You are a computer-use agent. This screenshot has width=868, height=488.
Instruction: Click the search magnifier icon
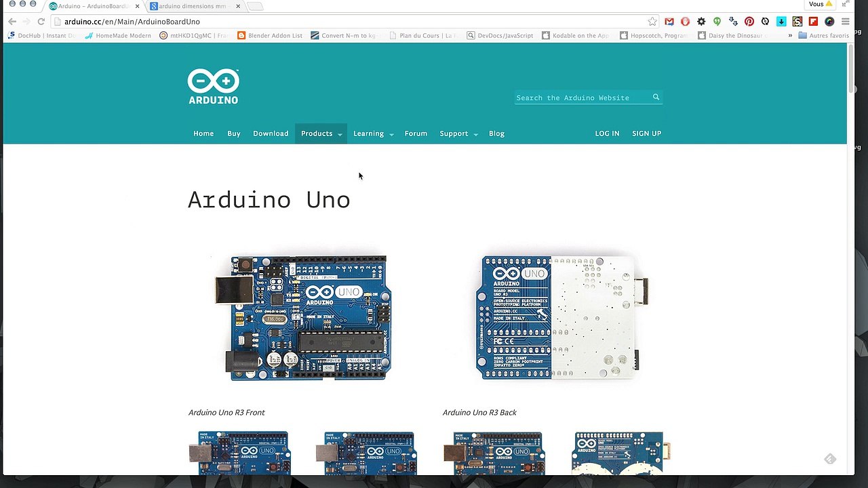pos(656,98)
